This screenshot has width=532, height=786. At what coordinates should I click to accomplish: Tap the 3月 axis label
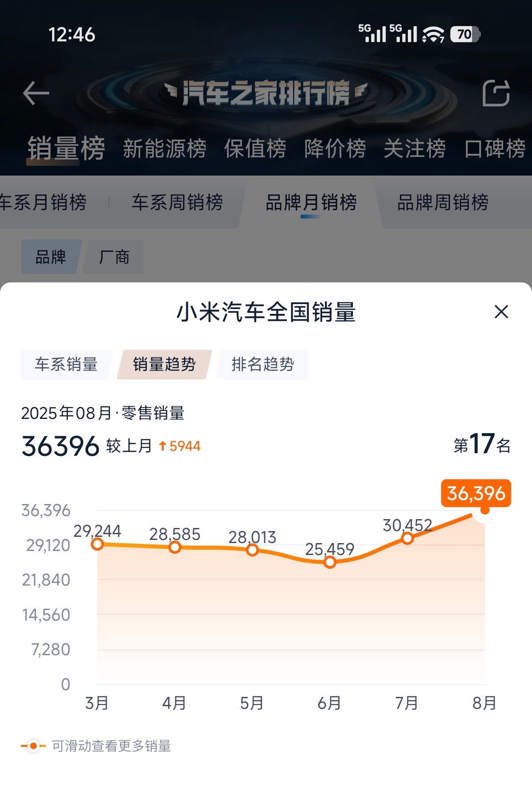(x=97, y=703)
